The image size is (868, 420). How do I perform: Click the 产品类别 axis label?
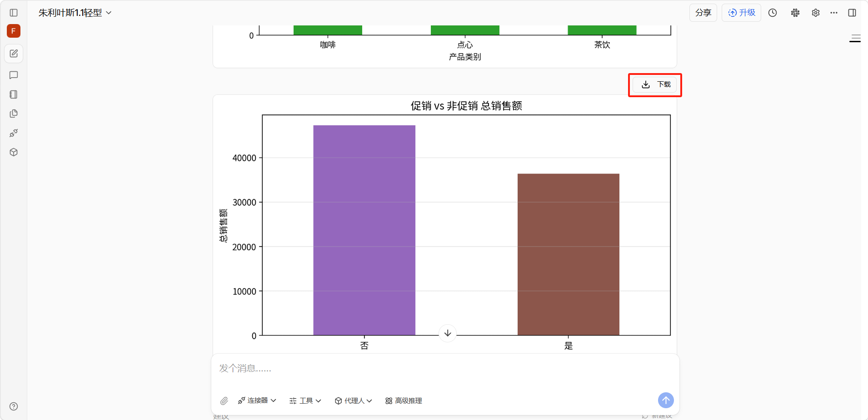465,57
